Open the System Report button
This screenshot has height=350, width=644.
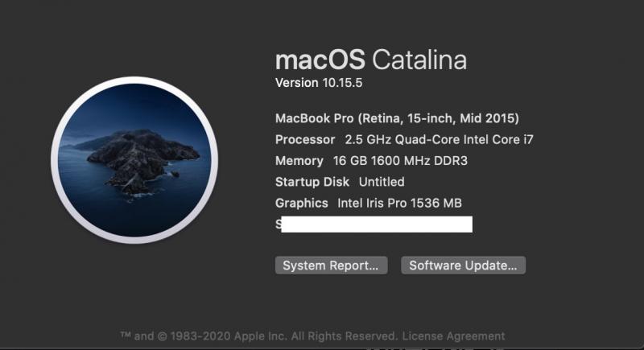click(x=331, y=266)
